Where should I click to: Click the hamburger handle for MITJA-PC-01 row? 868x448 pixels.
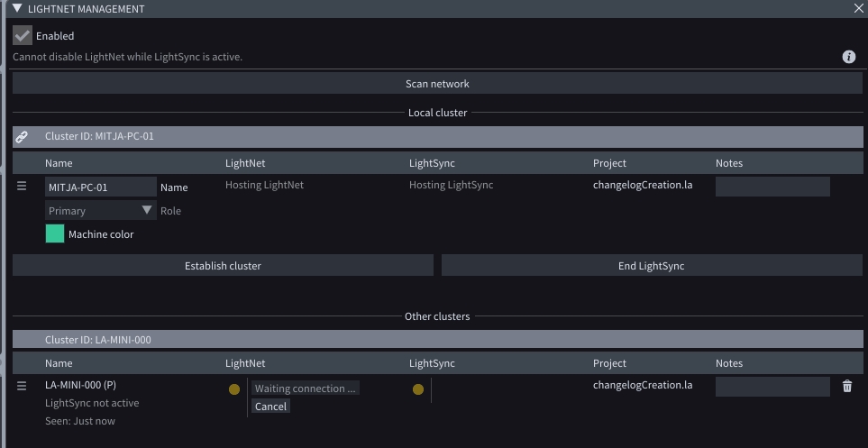pyautogui.click(x=23, y=187)
